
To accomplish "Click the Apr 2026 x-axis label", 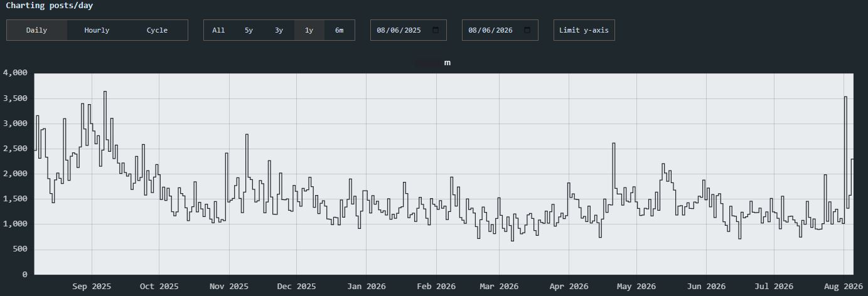I will point(569,287).
